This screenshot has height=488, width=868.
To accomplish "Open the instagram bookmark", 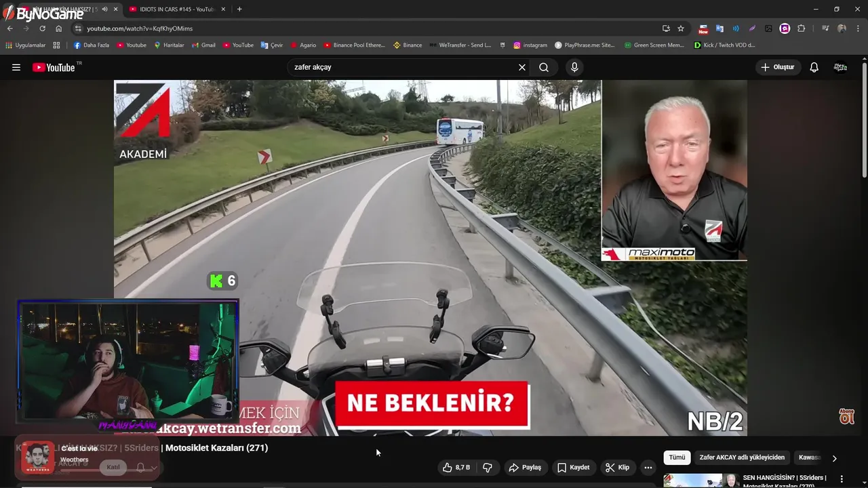I will [530, 45].
